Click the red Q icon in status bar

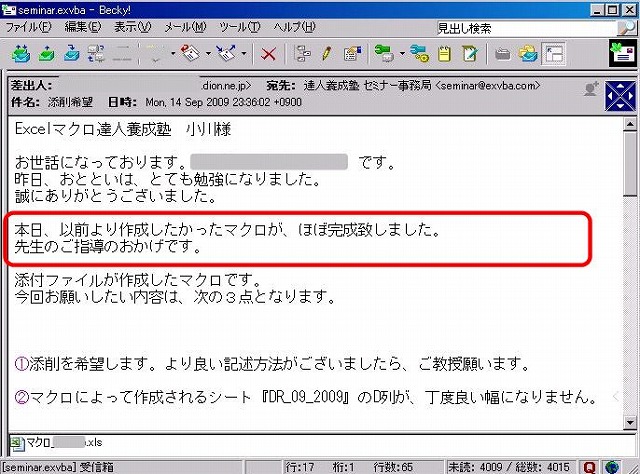tap(589, 467)
